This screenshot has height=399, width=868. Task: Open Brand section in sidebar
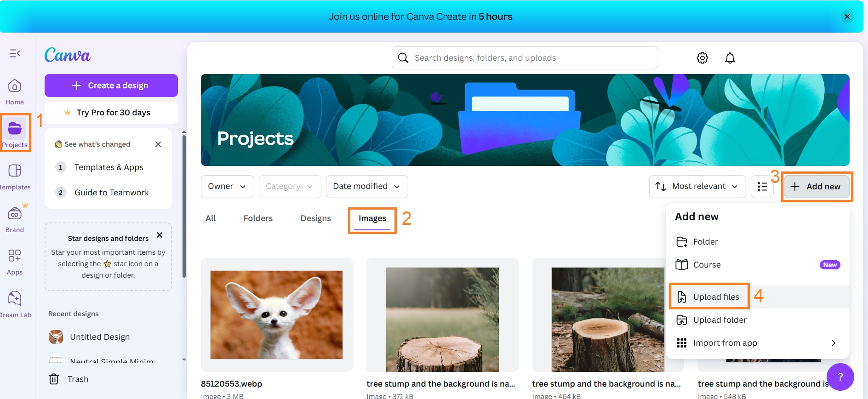click(15, 219)
